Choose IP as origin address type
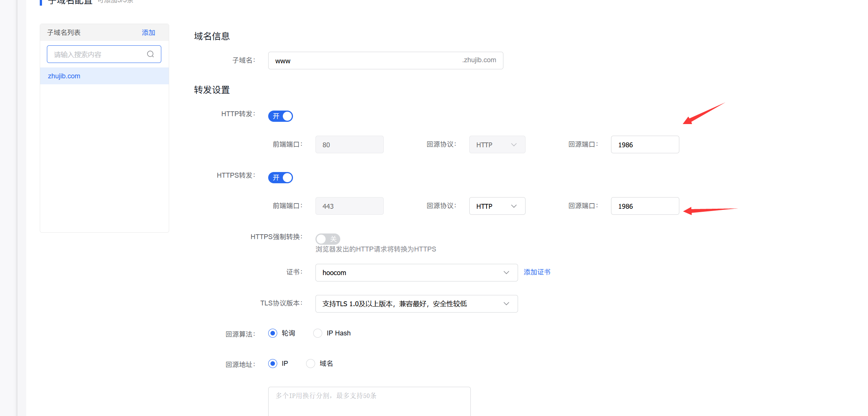 pos(273,364)
